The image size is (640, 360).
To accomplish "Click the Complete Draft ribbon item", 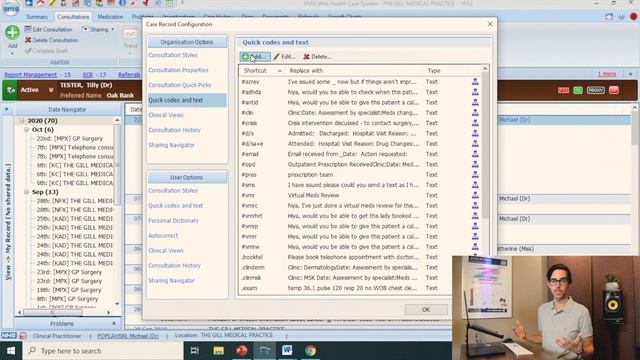I will [46, 51].
